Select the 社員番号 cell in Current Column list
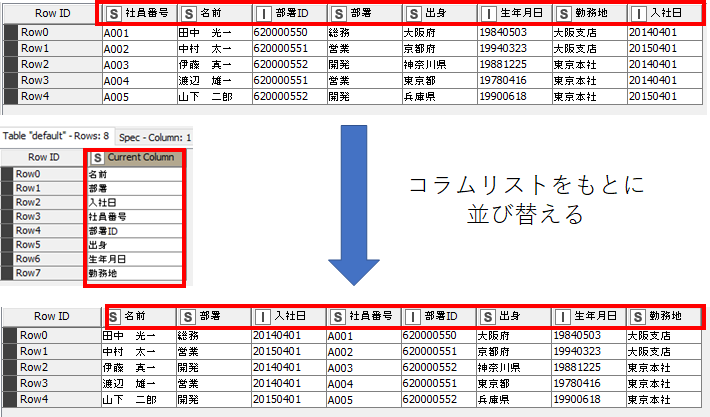The width and height of the screenshot is (710, 417). click(x=135, y=217)
